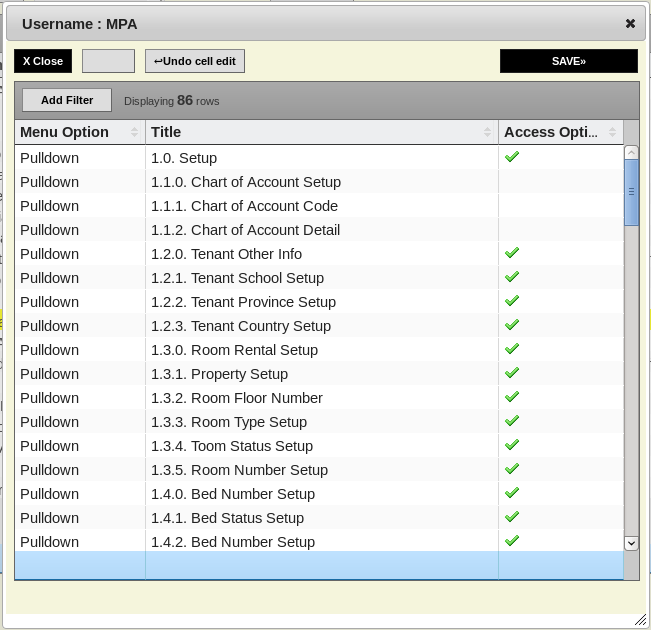
Task: Click Undo cell edit button
Action: point(195,61)
